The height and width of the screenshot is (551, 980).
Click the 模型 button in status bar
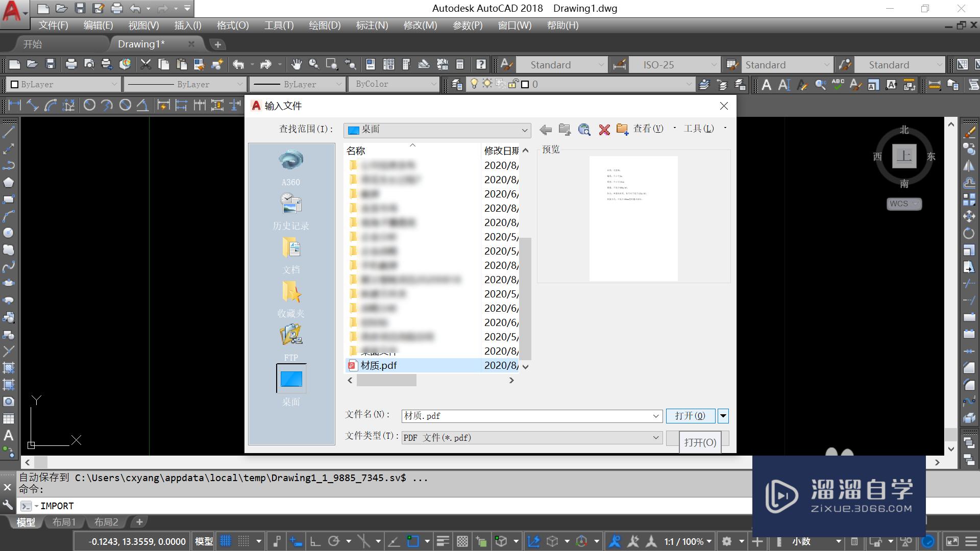204,541
